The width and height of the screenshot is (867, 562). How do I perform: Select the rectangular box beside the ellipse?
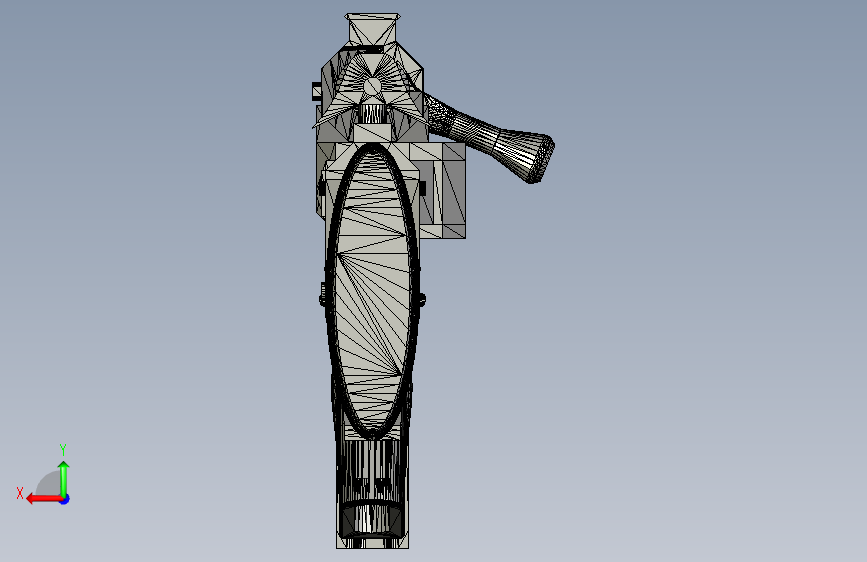pyautogui.click(x=442, y=190)
